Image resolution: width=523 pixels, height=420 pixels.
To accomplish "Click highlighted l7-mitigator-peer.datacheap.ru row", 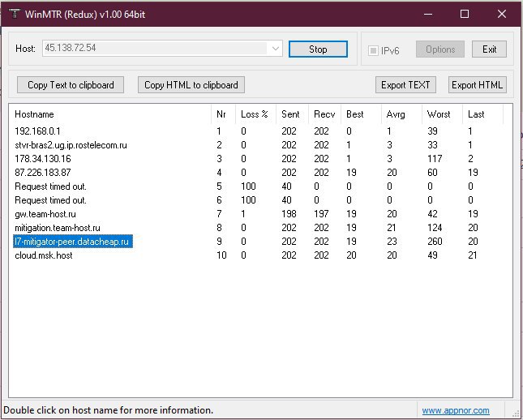I will [73, 242].
